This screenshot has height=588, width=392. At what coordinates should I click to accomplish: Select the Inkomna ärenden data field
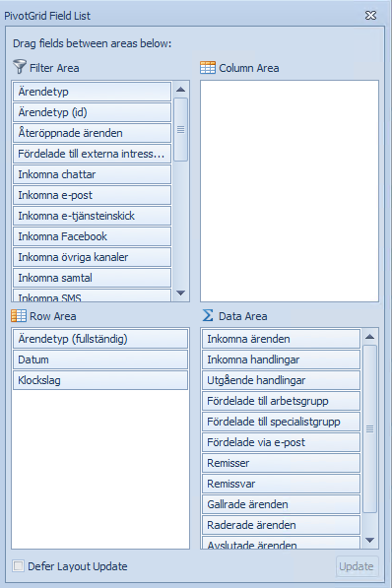281,339
